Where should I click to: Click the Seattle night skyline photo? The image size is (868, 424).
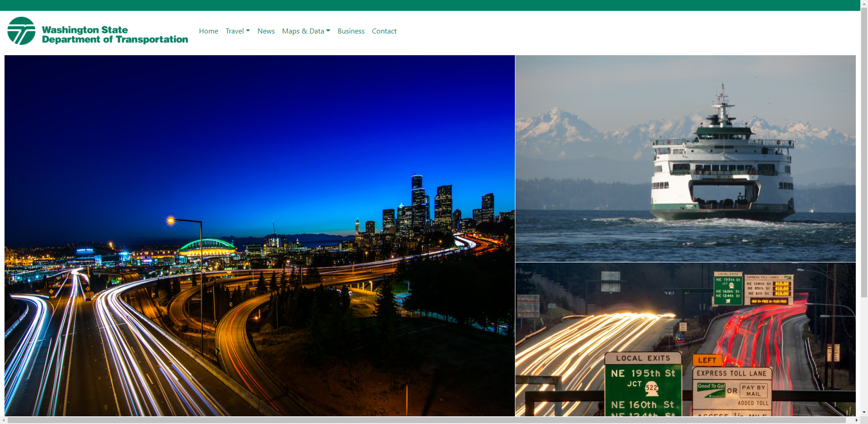pyautogui.click(x=259, y=236)
